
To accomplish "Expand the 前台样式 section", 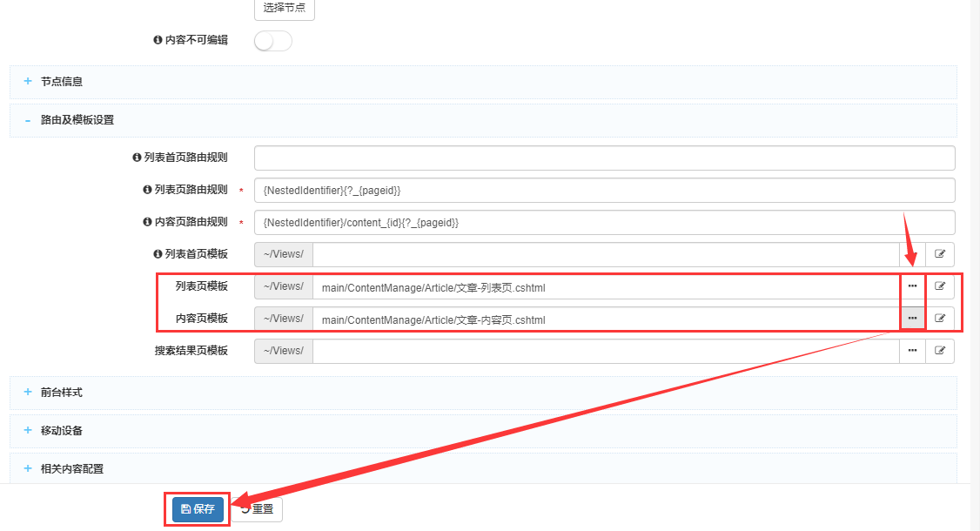I will 62,393.
